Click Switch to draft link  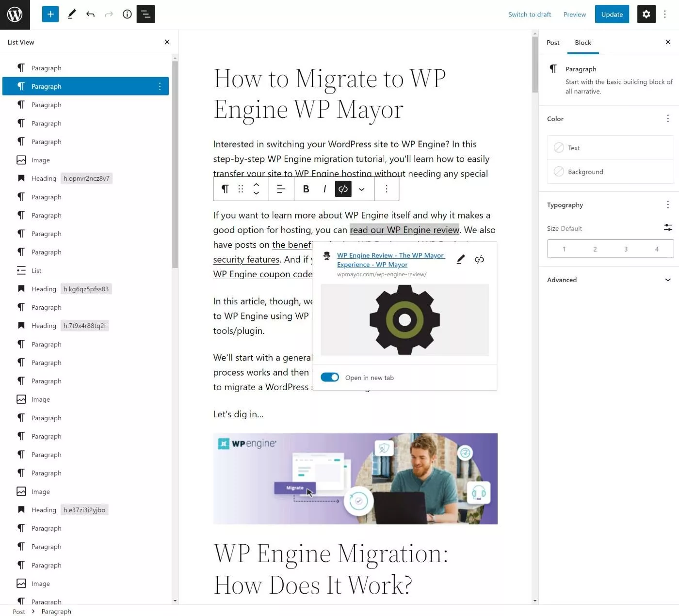point(529,15)
